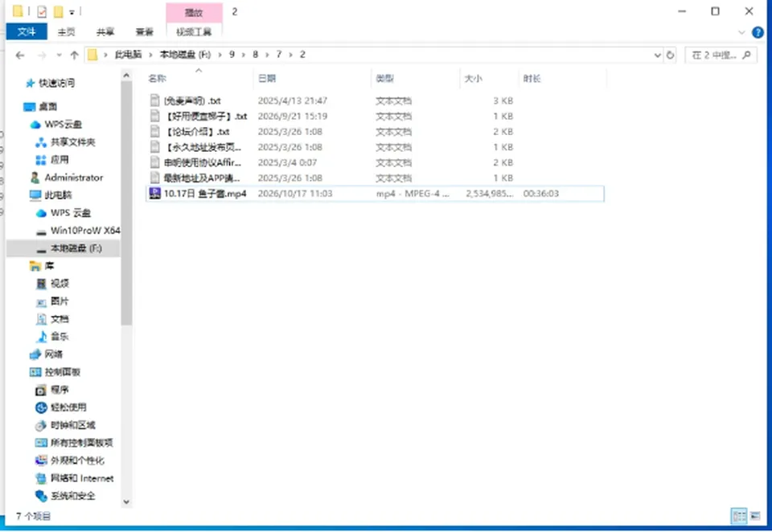Viewport: 772px width, 532px height.
Task: Switch to the 视频工具 ribbon tab
Action: [x=194, y=32]
